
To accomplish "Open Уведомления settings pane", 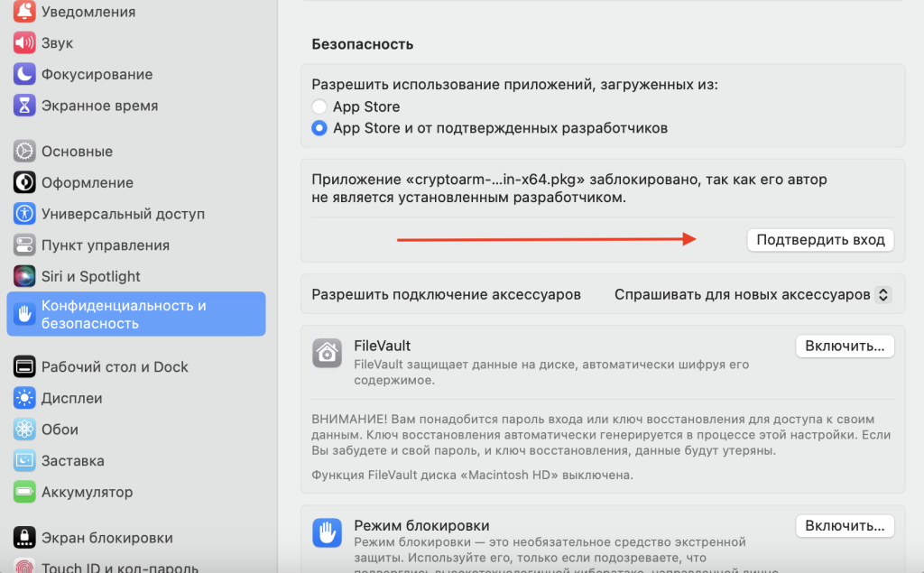I will [x=136, y=11].
